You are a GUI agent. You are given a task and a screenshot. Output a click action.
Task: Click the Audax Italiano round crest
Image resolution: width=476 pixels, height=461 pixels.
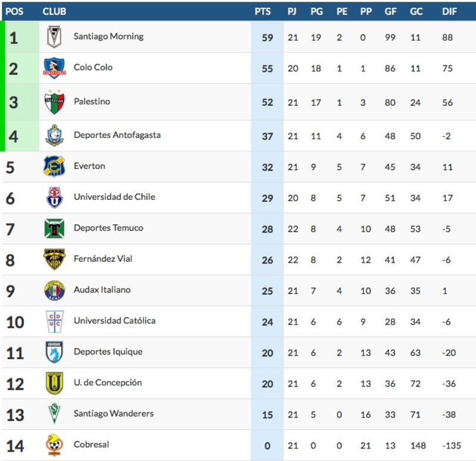coord(55,290)
